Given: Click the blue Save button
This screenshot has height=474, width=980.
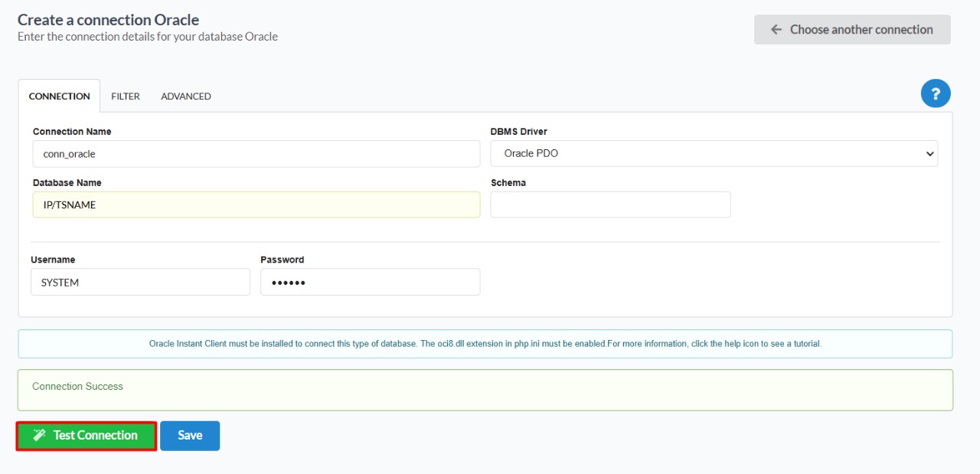Looking at the screenshot, I should click(x=190, y=436).
